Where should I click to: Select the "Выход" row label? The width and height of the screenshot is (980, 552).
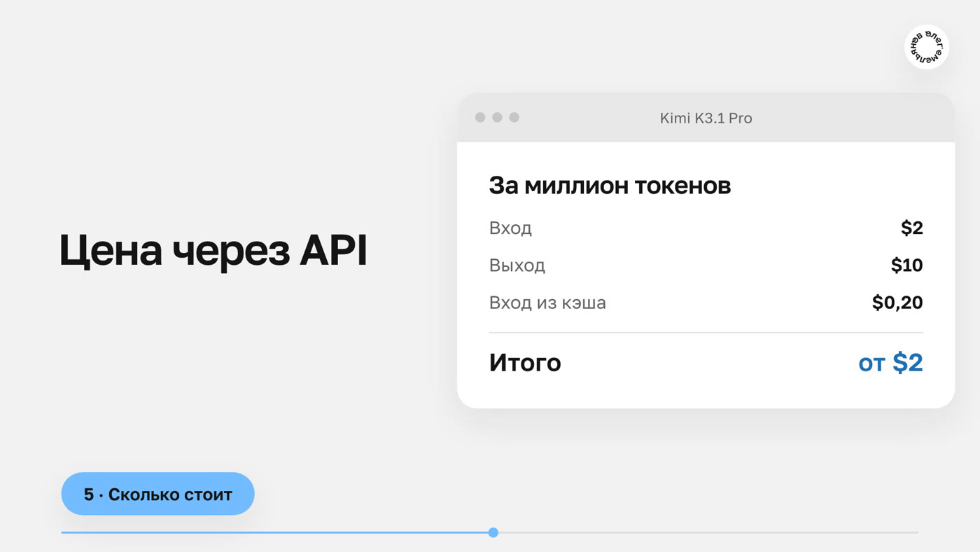pyautogui.click(x=517, y=265)
